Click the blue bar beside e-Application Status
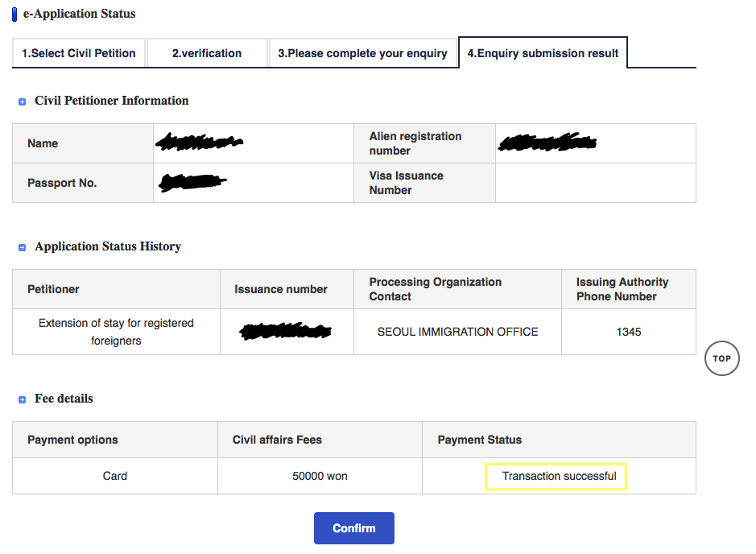Viewport: 756px width, 554px height. (x=14, y=14)
